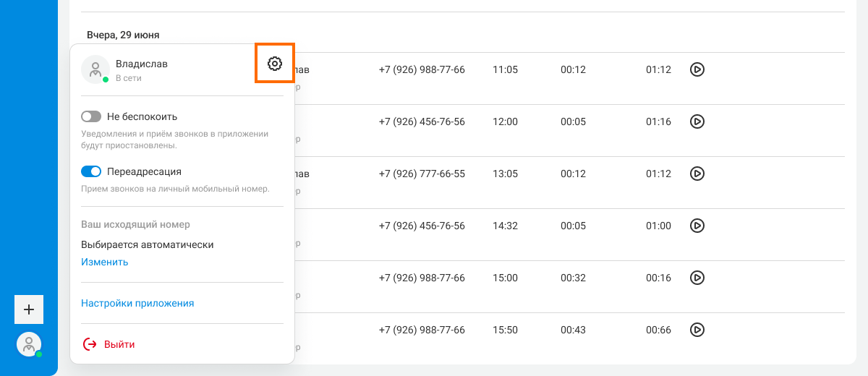
Task: Click +7 (926) 456-76-56 in the 14:32 row
Action: click(x=422, y=226)
